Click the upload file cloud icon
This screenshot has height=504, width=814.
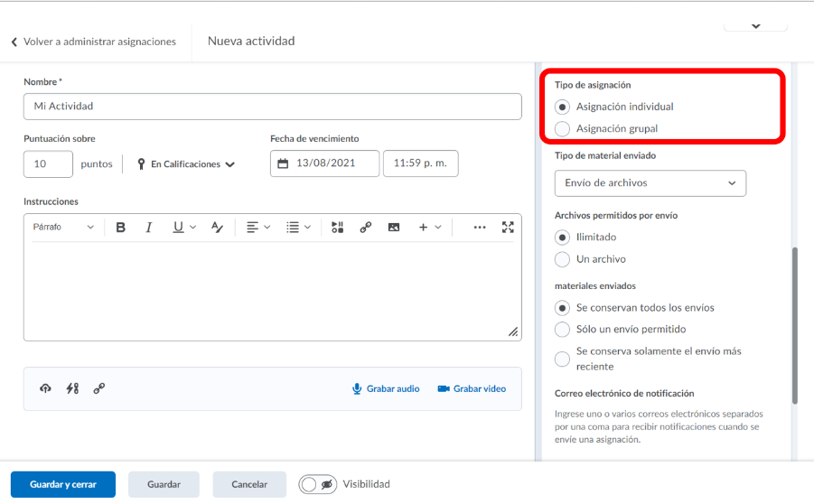(45, 388)
